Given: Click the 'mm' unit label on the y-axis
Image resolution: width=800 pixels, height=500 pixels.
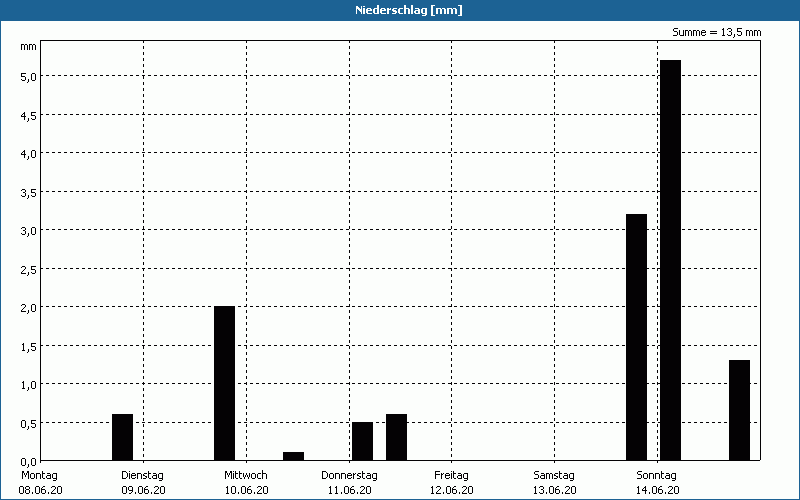Looking at the screenshot, I should tap(28, 47).
